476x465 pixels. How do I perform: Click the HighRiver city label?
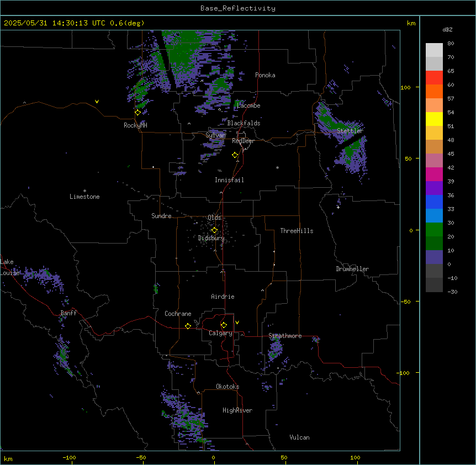point(237,410)
